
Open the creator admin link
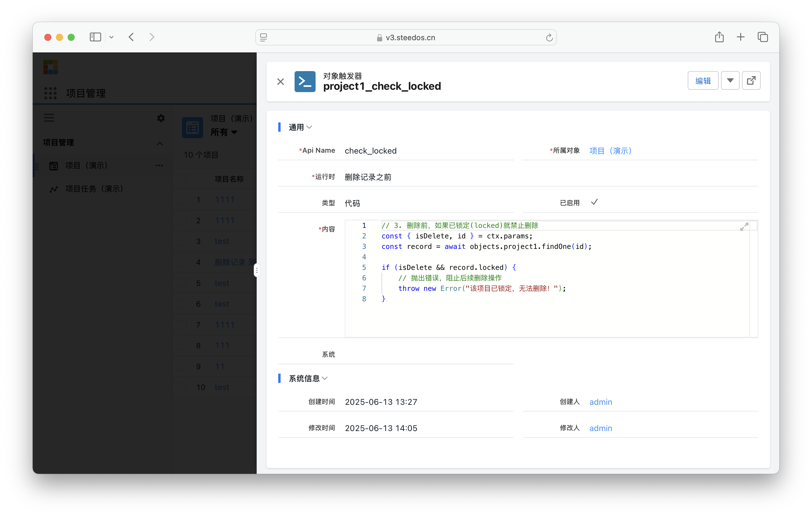tap(601, 402)
